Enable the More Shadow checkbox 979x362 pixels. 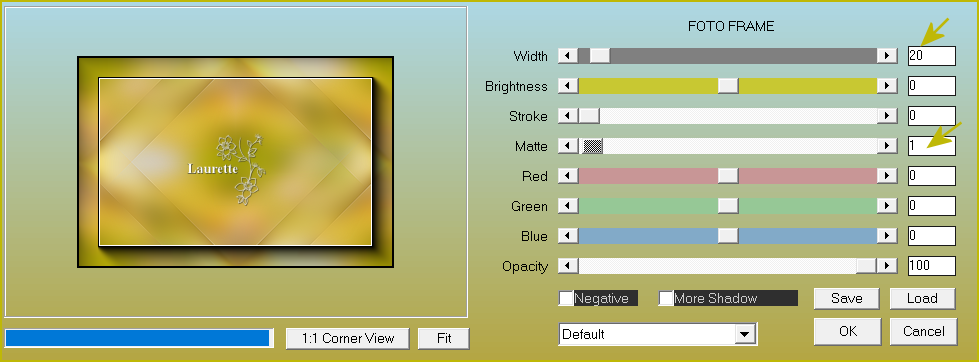666,298
